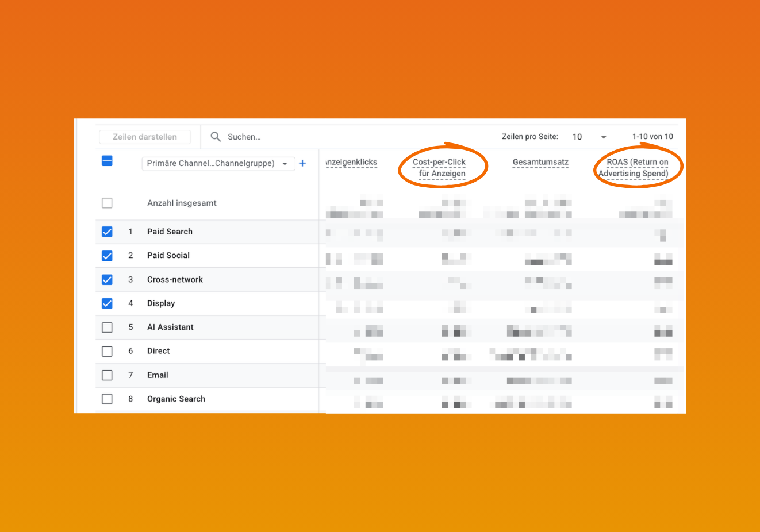Select the Cross-network row label

coord(175,280)
